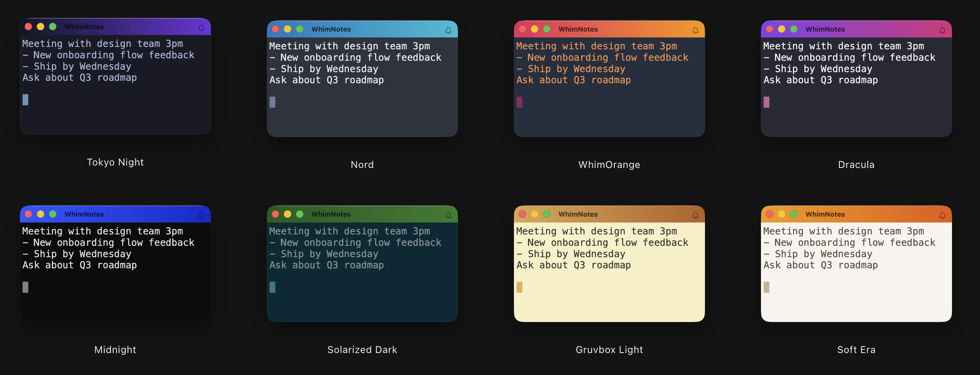Click the bell icon in Solarized Dark window
This screenshot has width=980, height=375.
[x=448, y=215]
